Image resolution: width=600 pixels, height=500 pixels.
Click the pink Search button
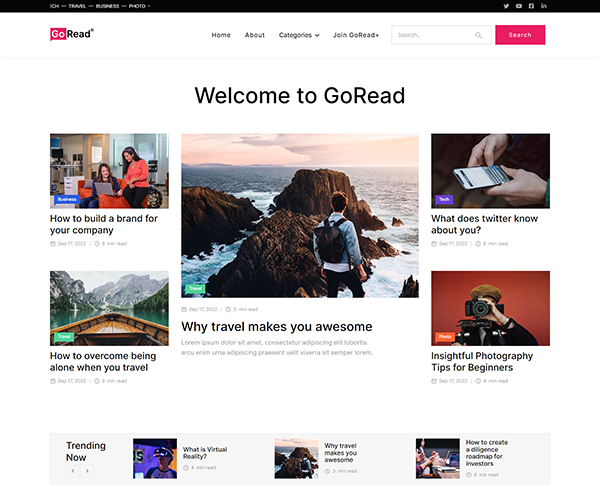coord(520,35)
